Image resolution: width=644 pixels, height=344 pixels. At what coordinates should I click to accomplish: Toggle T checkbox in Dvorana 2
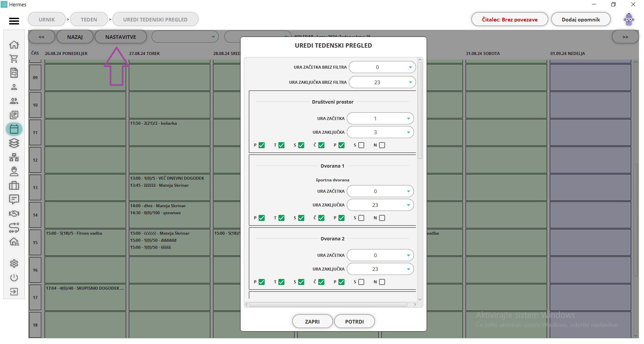(x=281, y=282)
